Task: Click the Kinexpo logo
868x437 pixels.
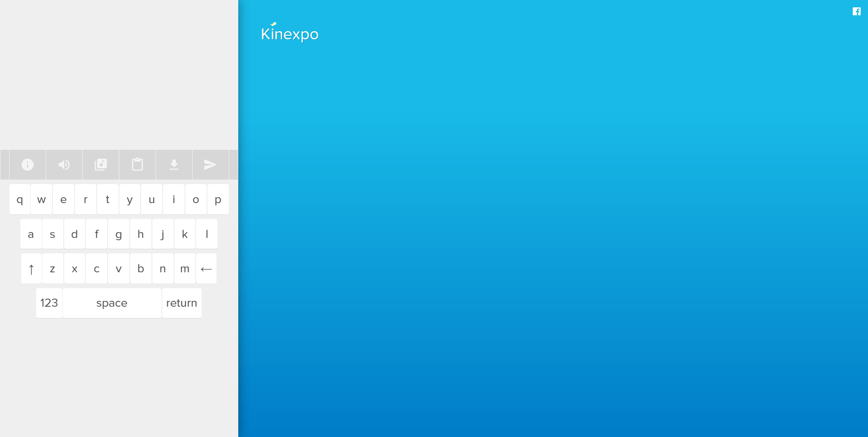Action: click(x=290, y=32)
